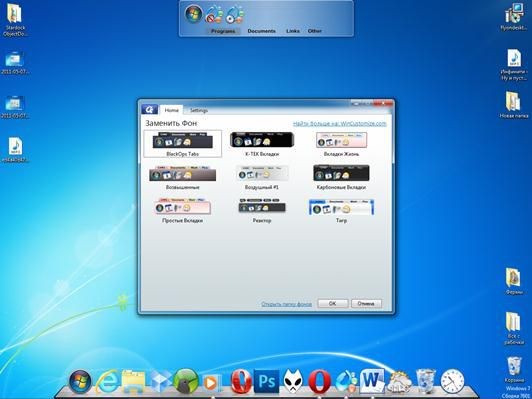
Task: Open the ObjectDock logo button in dialog header
Action: click(x=150, y=110)
